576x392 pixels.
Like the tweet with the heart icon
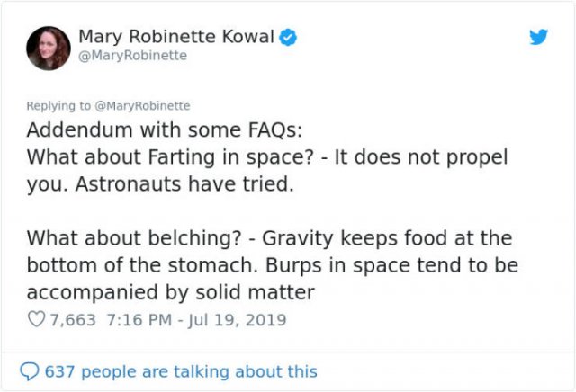[x=36, y=319]
